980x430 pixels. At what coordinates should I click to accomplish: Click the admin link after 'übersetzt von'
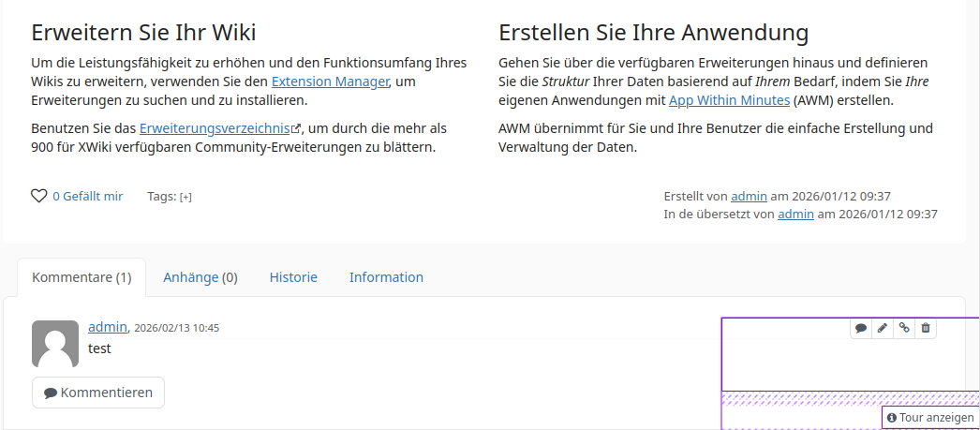point(795,214)
